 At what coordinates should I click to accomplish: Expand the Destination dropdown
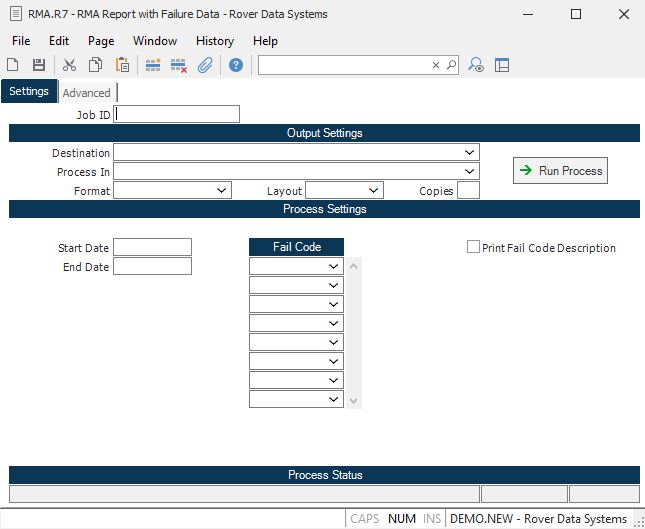[469, 152]
